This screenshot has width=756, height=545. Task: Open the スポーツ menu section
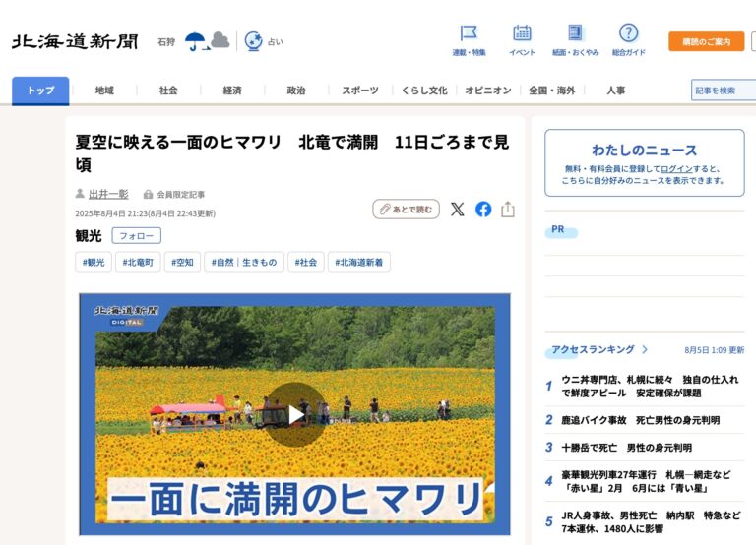[359, 91]
